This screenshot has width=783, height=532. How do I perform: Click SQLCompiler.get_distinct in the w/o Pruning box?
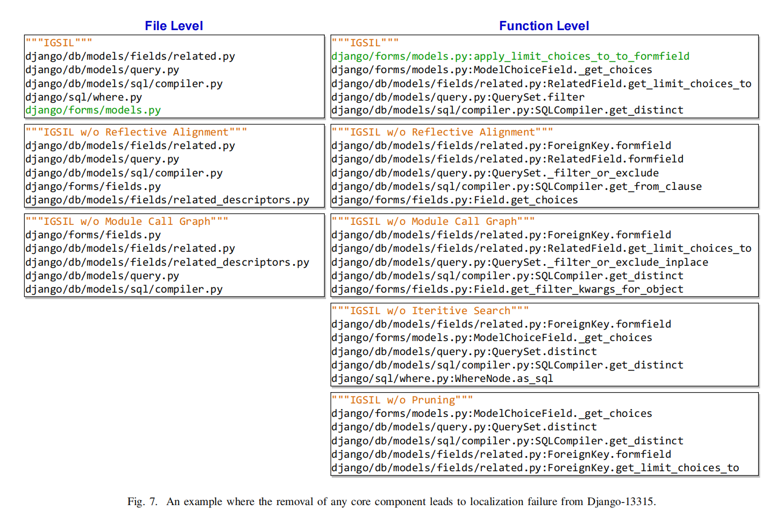[x=508, y=441]
